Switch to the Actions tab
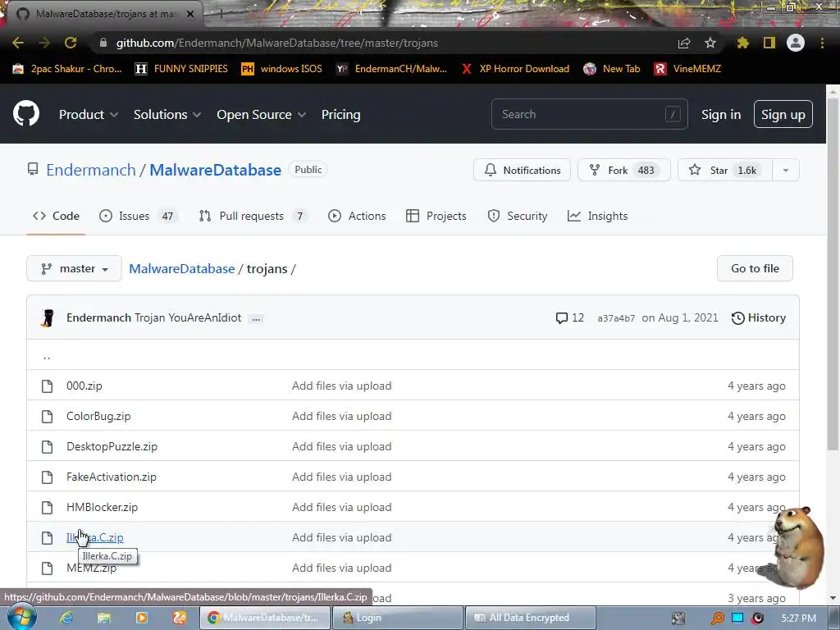 point(357,216)
